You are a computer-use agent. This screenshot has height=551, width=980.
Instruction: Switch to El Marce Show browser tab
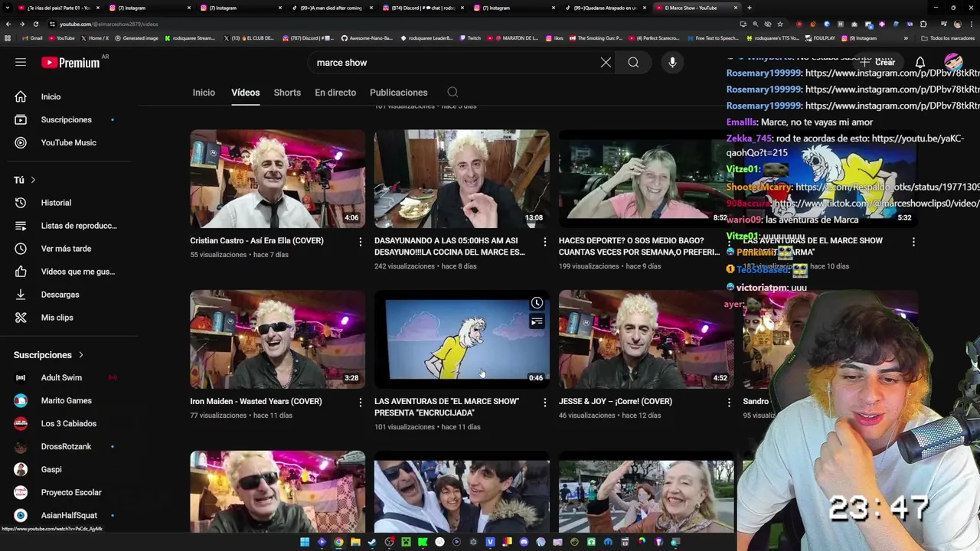(697, 8)
